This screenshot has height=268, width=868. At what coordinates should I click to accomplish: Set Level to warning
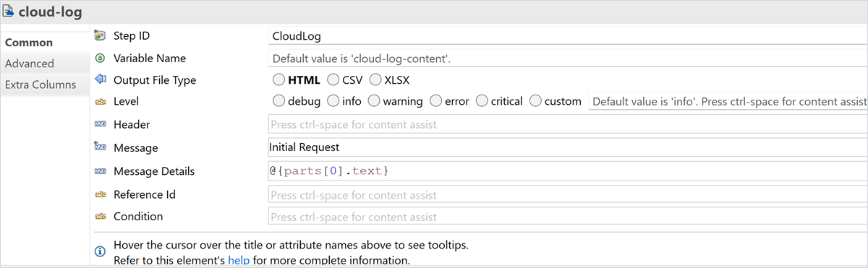click(374, 101)
